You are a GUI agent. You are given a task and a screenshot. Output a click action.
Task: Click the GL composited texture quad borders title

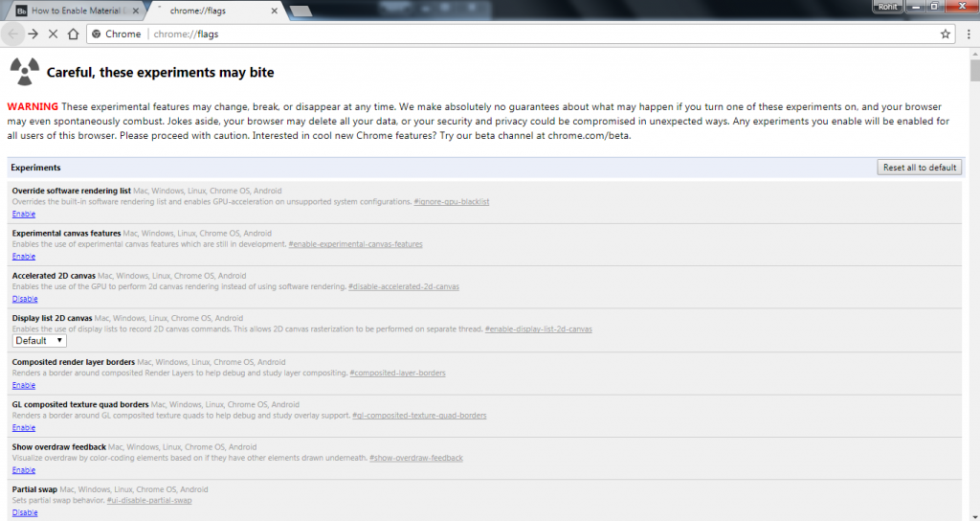coord(80,405)
